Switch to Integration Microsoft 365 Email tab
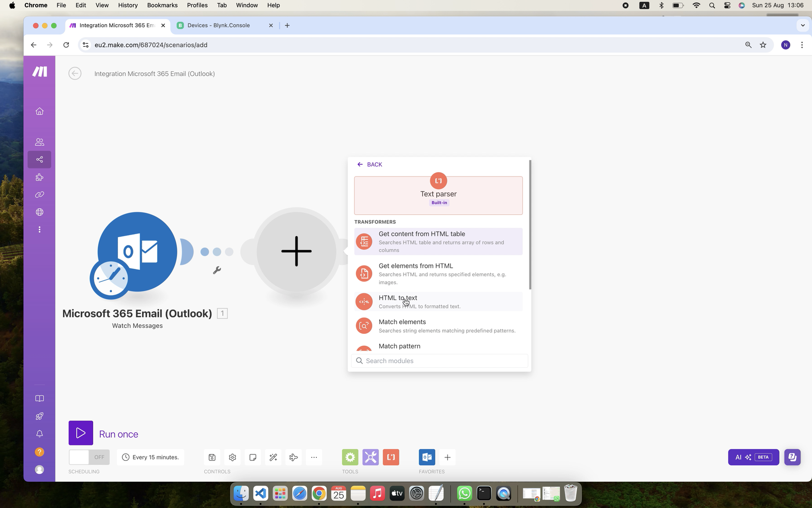 pyautogui.click(x=118, y=25)
